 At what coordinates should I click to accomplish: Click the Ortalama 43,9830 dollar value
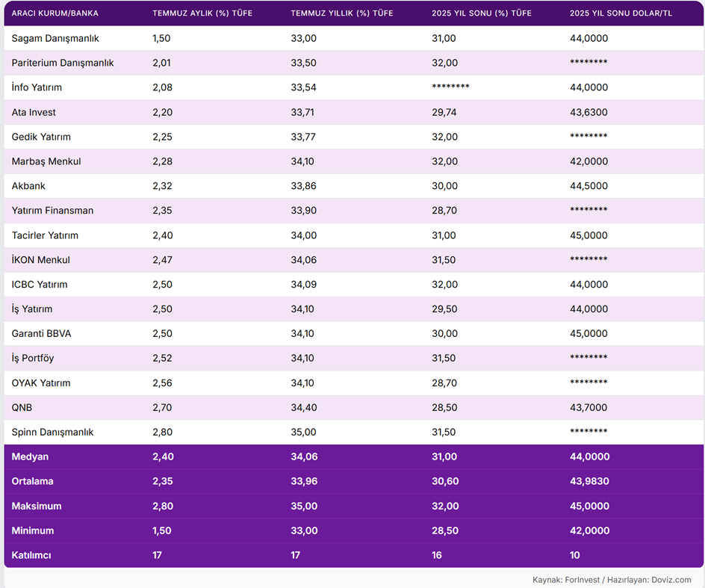pos(589,482)
